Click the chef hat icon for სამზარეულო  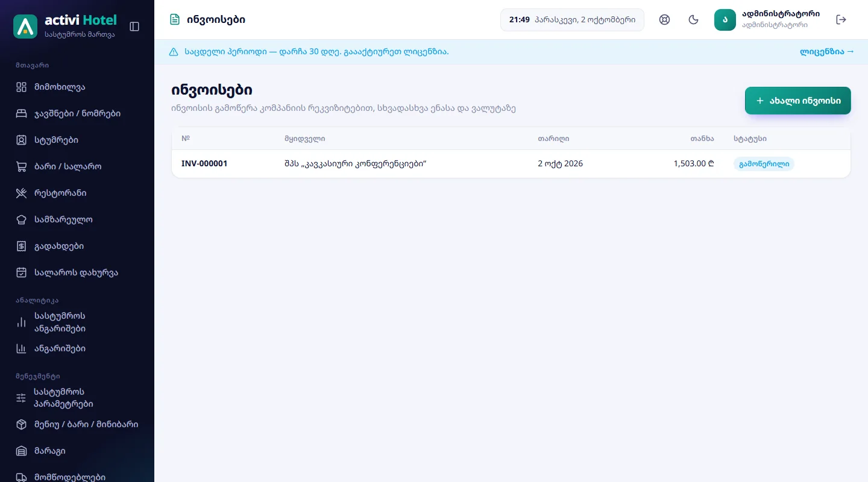pos(22,219)
